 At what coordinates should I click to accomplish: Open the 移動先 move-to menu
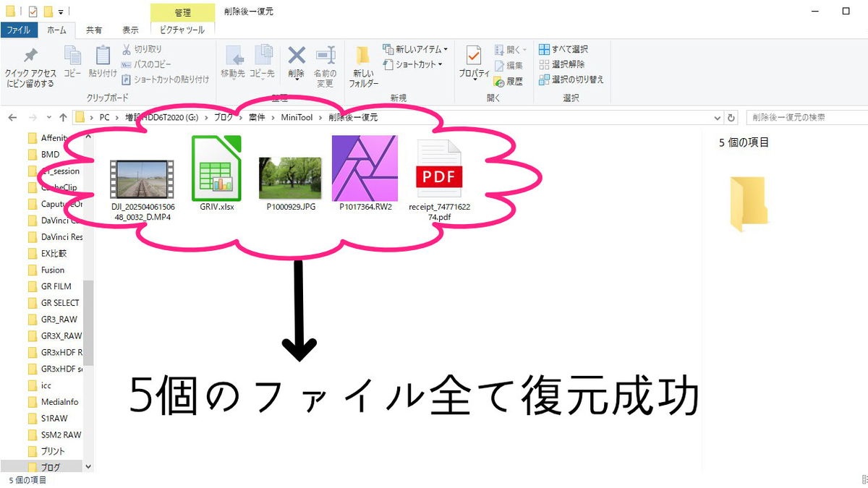233,61
